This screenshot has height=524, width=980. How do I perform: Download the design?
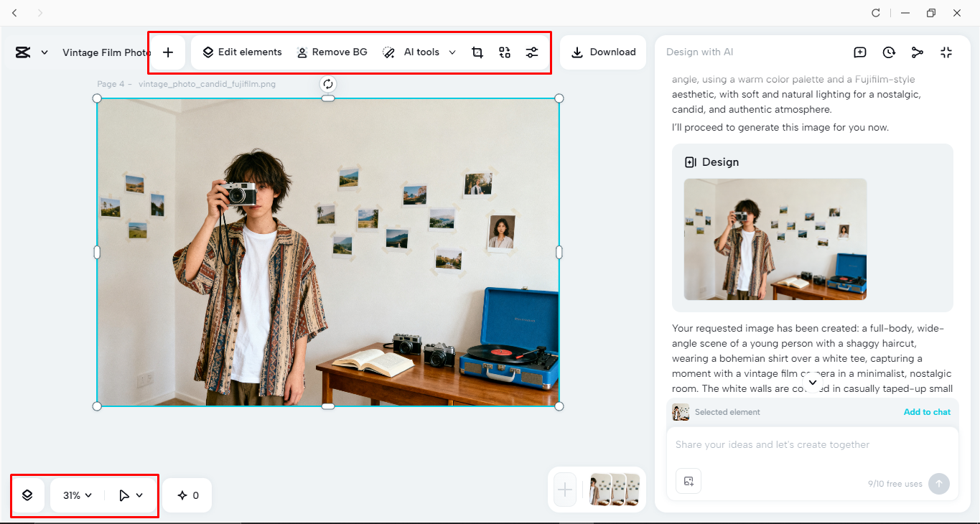[603, 52]
